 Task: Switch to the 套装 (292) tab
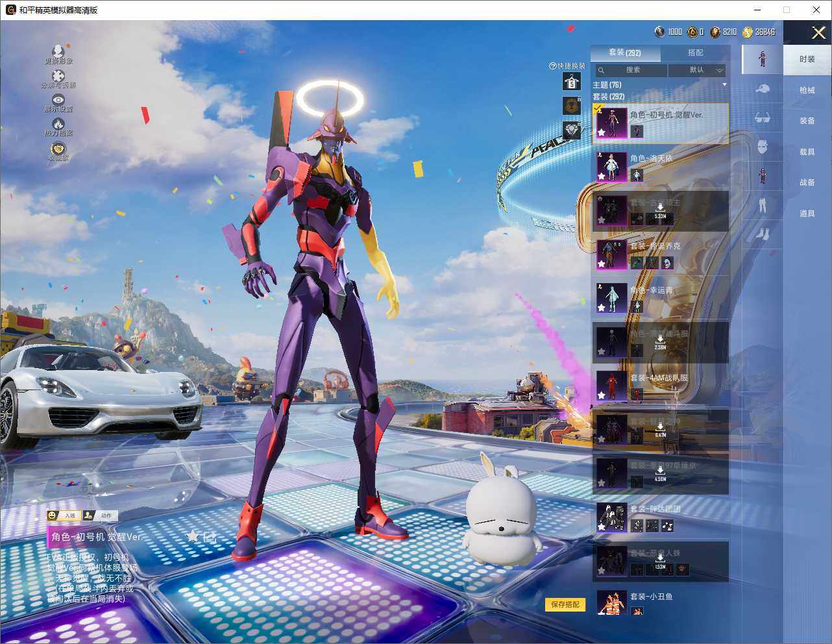pos(625,53)
